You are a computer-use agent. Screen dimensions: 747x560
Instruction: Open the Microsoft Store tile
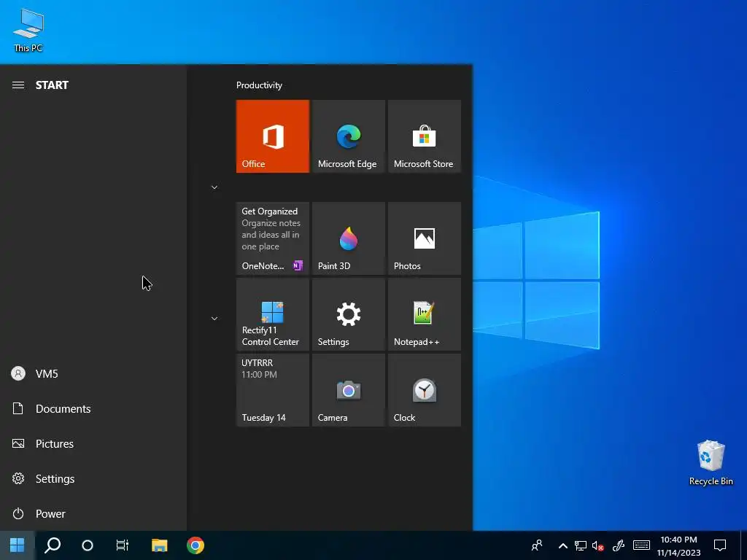425,136
